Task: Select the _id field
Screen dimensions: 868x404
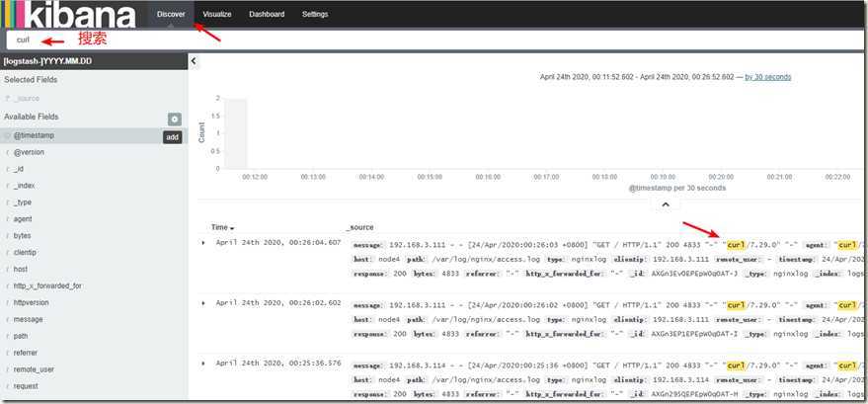Action: (x=18, y=169)
